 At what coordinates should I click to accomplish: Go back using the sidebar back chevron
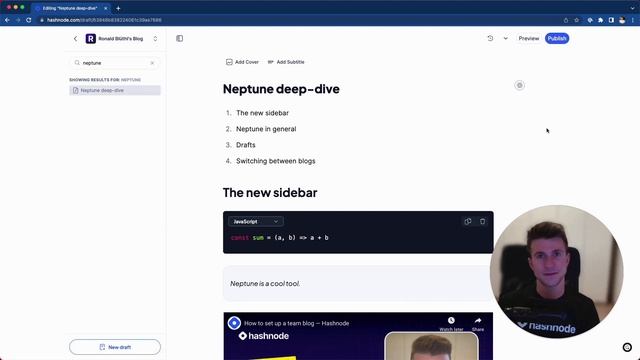point(76,39)
